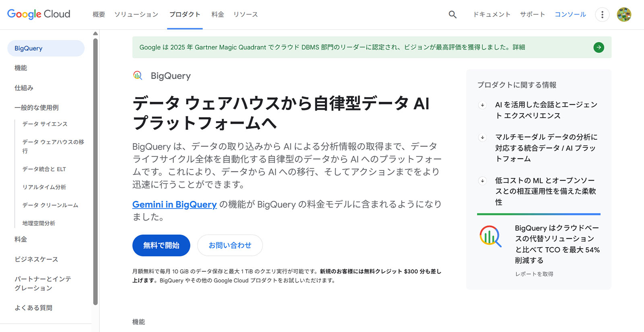Select BigQuery in the sidebar

pos(46,48)
